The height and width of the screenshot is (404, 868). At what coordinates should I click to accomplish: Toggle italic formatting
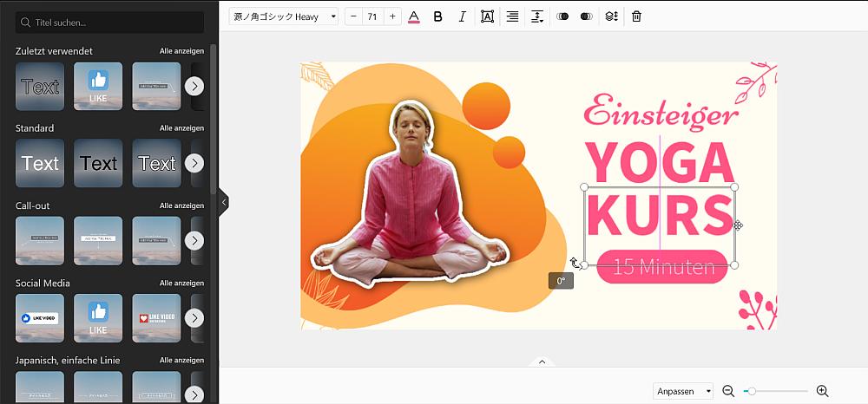462,16
